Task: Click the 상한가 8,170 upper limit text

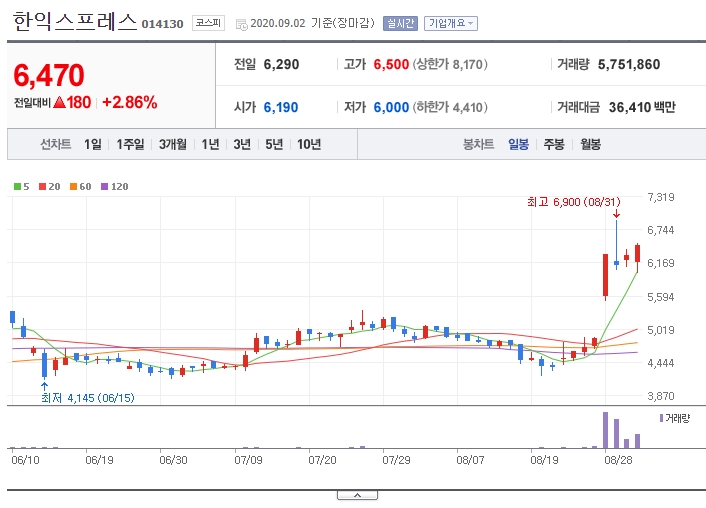Action: pos(450,64)
